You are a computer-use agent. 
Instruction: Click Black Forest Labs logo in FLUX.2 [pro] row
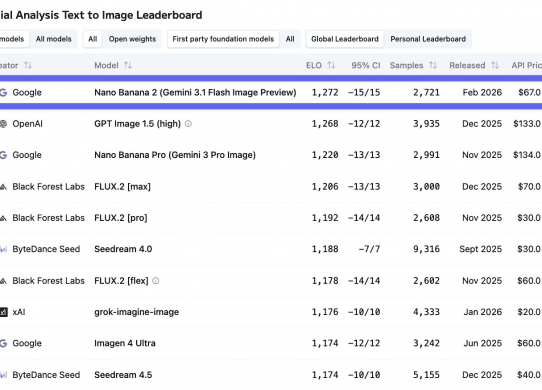point(3,218)
